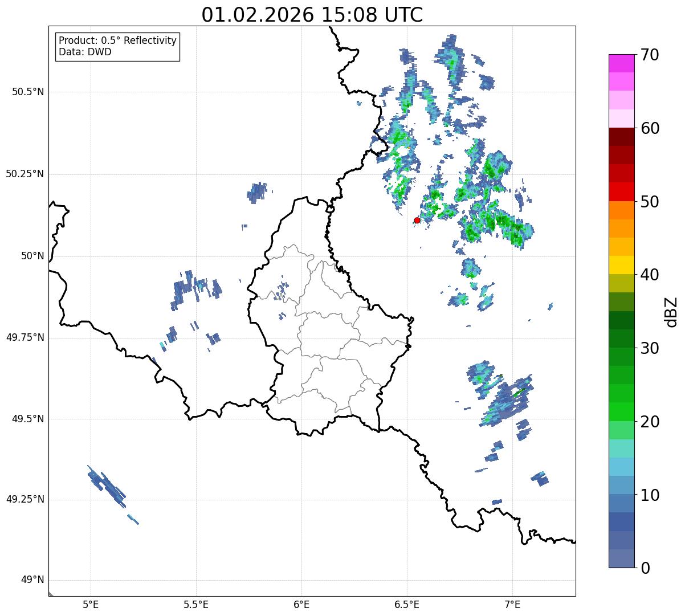Click the 49.25°N latitude label

25,499
